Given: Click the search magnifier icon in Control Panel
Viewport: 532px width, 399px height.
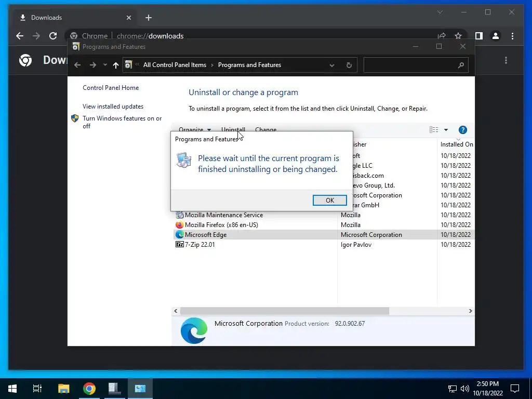Looking at the screenshot, I should point(460,65).
